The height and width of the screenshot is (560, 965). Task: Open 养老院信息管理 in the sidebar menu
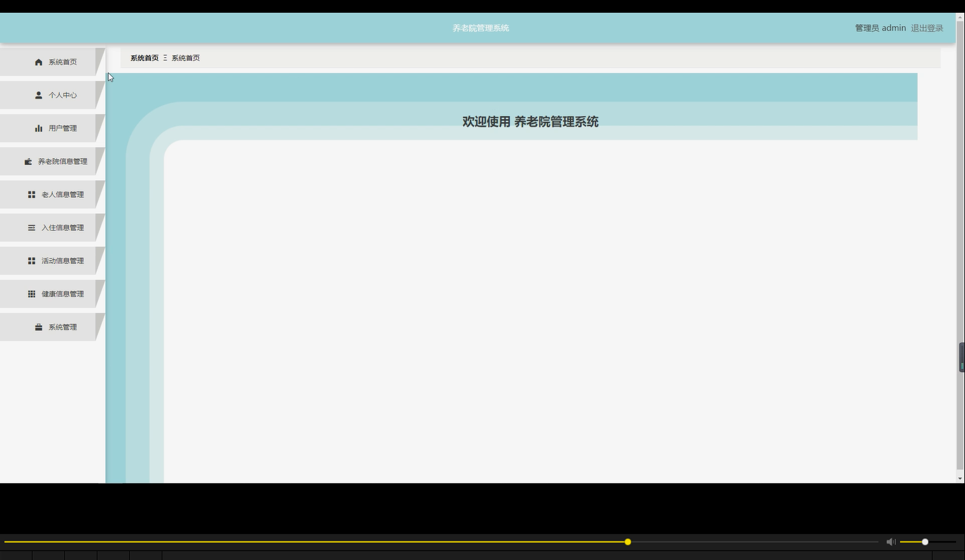point(52,161)
